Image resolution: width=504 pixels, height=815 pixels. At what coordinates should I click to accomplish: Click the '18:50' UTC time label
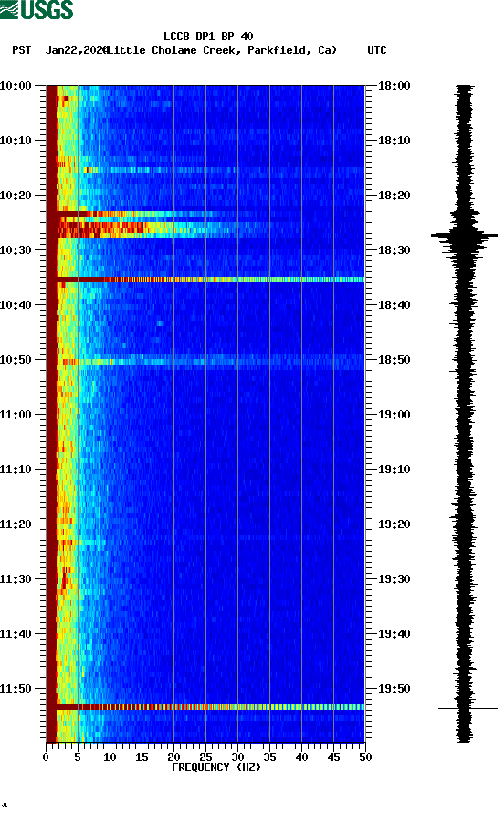click(394, 360)
